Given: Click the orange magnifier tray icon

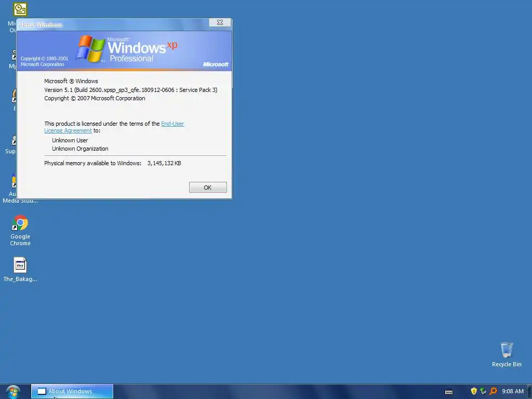Looking at the screenshot, I should click(494, 391).
